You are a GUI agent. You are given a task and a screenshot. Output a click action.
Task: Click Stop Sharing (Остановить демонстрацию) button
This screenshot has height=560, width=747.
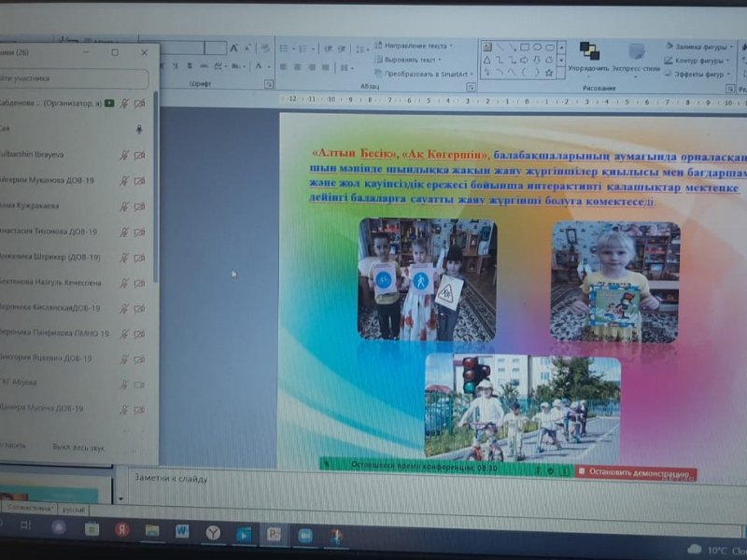[x=637, y=474]
